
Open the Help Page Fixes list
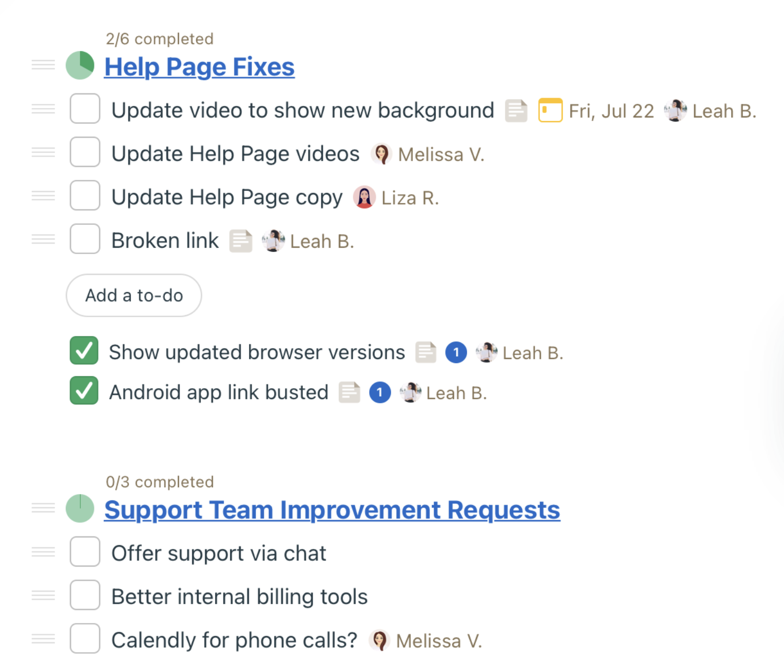(x=199, y=67)
